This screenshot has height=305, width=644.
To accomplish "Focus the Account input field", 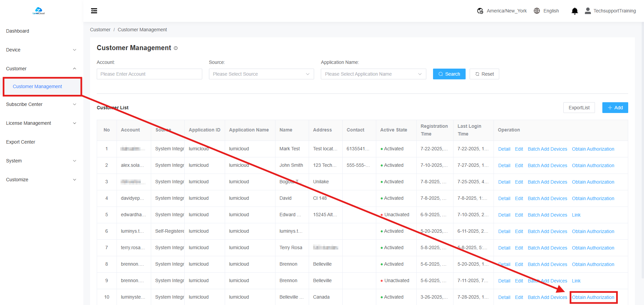I will click(149, 74).
